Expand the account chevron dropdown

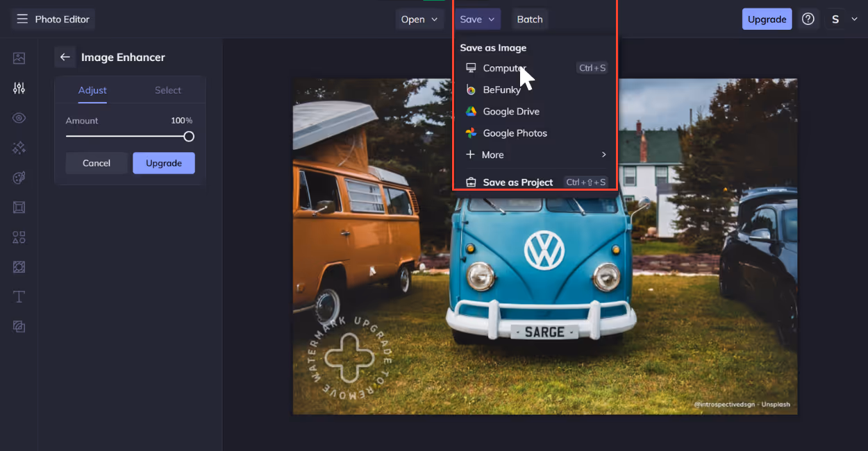click(x=854, y=19)
